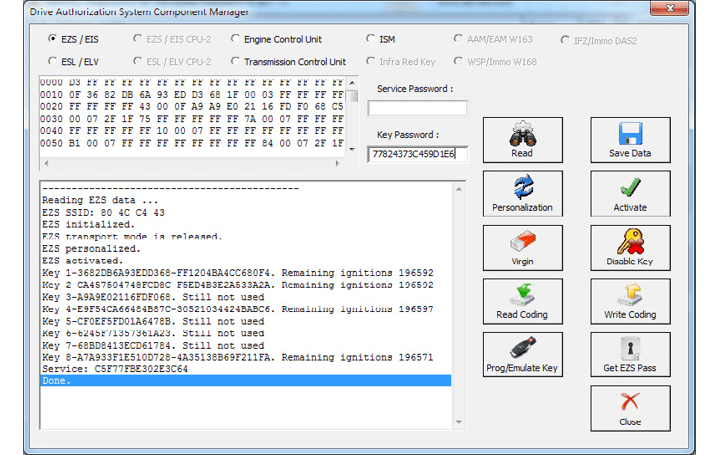Click the Disable Key icon
Screen dimensions: 719x455
(x=629, y=242)
